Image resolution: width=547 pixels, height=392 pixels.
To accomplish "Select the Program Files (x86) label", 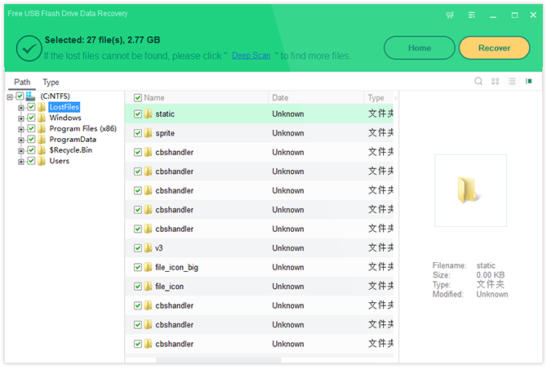I will pyautogui.click(x=83, y=128).
